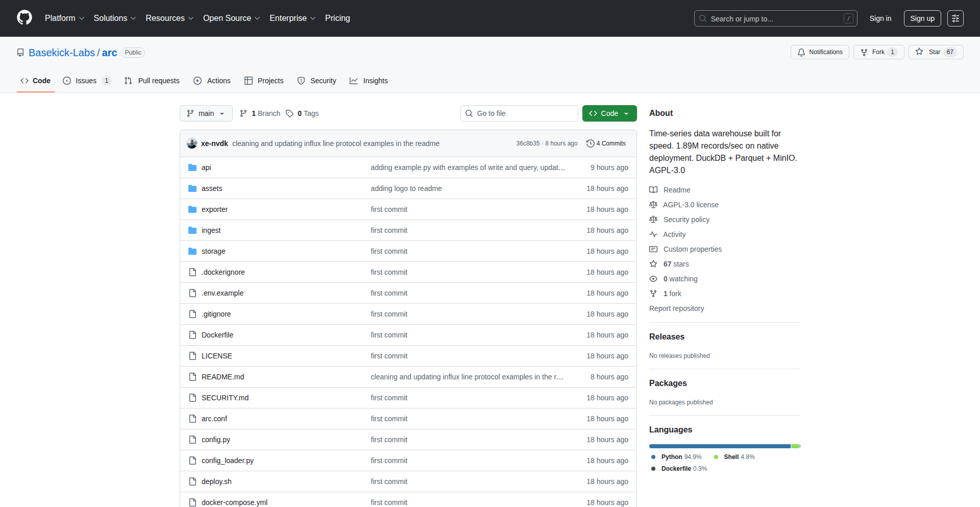This screenshot has height=507, width=980.
Task: Click the Python language bar segment
Action: (x=719, y=446)
